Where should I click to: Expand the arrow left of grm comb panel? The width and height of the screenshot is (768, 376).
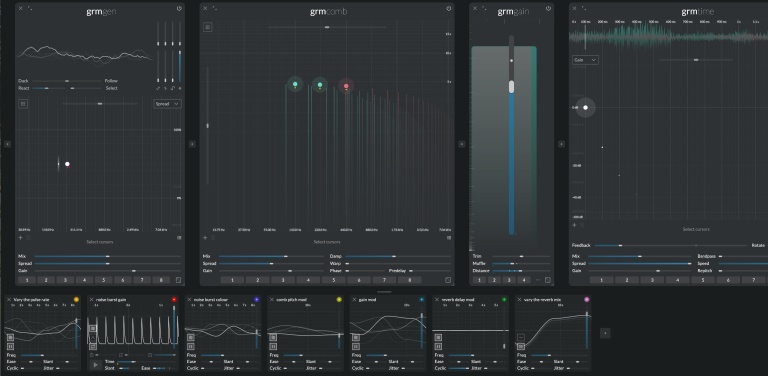point(192,144)
